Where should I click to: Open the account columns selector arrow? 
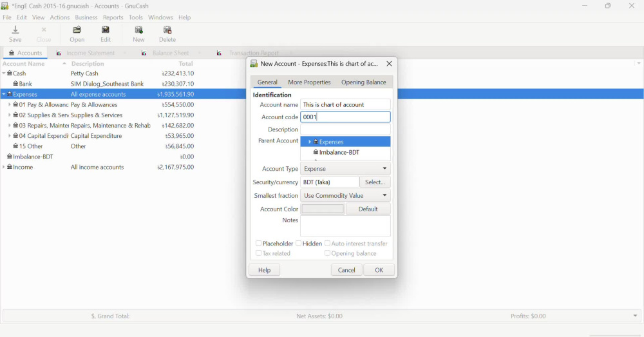pyautogui.click(x=639, y=63)
